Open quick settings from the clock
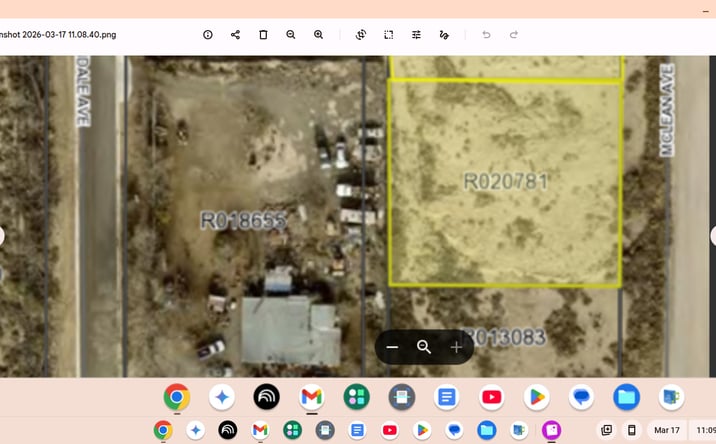This screenshot has height=444, width=716. [x=704, y=430]
